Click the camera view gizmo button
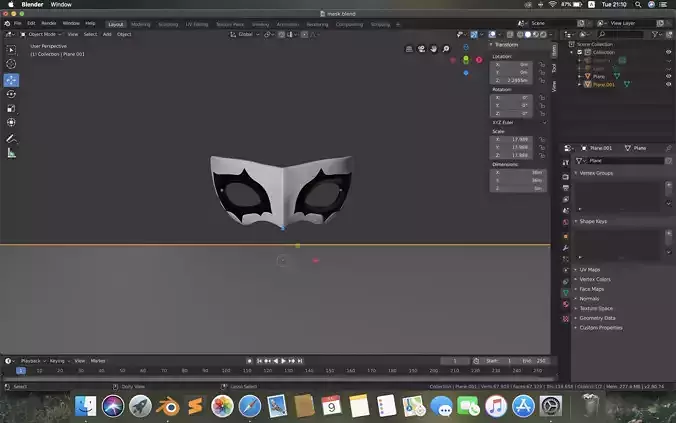This screenshot has width=676, height=423. (421, 49)
